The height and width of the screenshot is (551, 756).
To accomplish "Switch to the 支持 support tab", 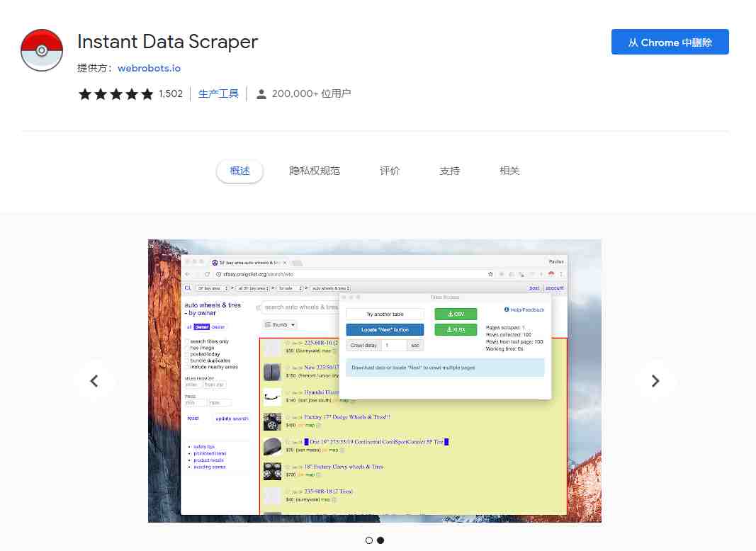I will pyautogui.click(x=449, y=171).
